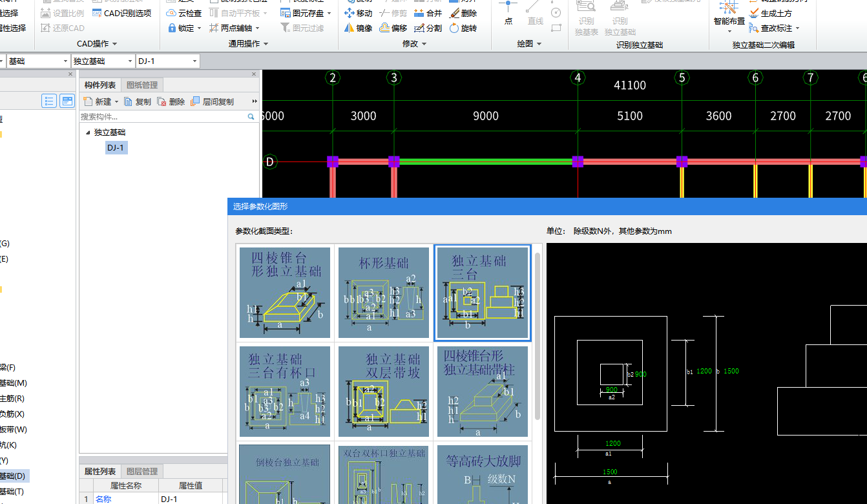Click 复制 copy in component list

tap(138, 101)
